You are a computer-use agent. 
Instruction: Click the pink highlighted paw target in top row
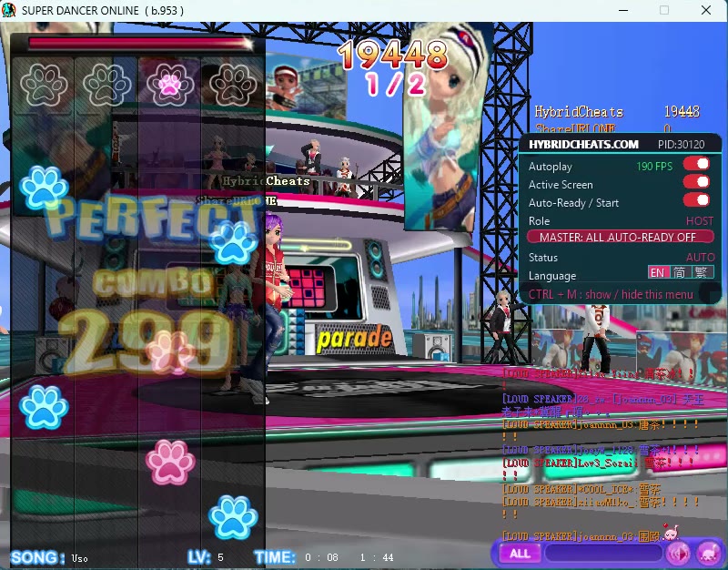coord(170,85)
